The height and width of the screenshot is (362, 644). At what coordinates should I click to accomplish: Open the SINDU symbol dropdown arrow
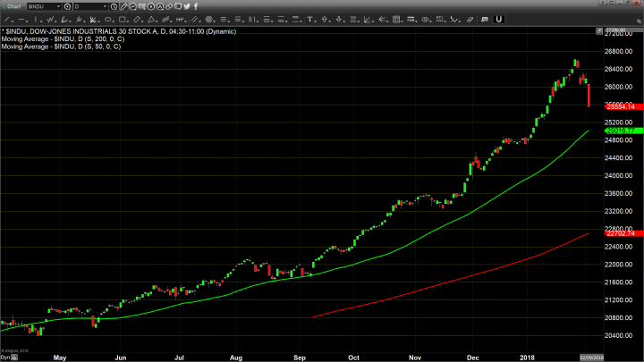pyautogui.click(x=59, y=6)
